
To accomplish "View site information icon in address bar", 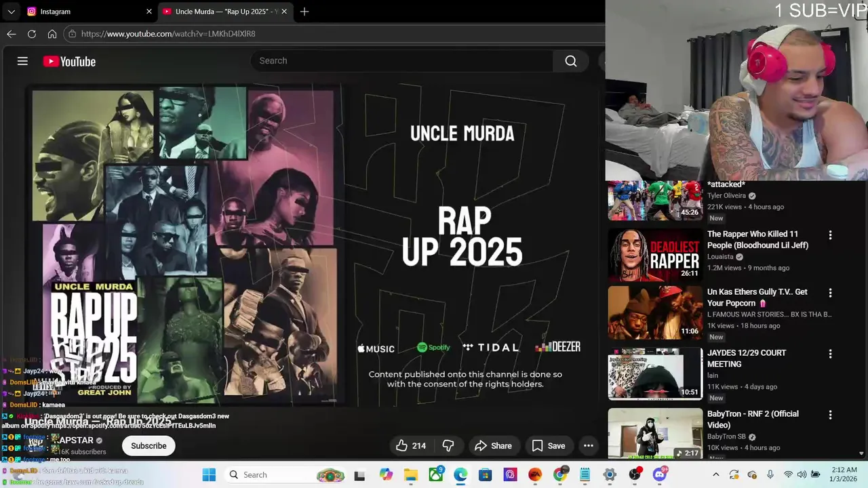I will pos(72,34).
